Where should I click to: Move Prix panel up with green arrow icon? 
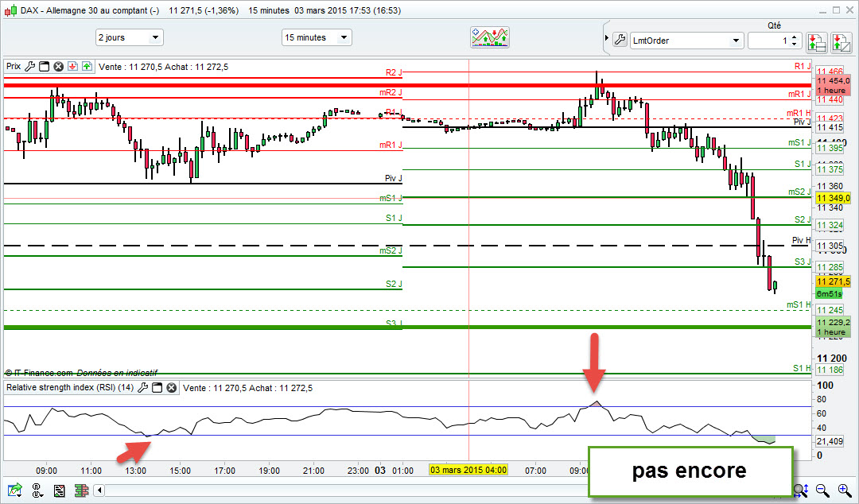pyautogui.click(x=87, y=66)
